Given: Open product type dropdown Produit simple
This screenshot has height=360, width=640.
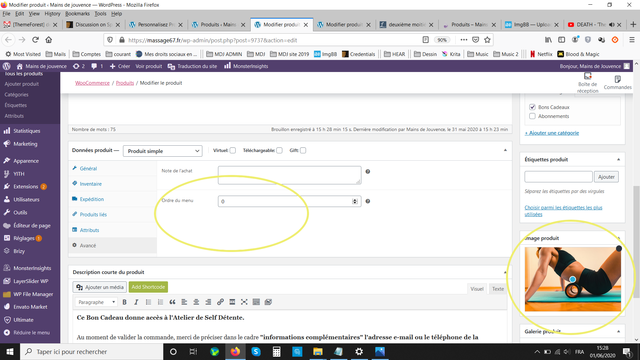Looking at the screenshot, I should coord(162,151).
